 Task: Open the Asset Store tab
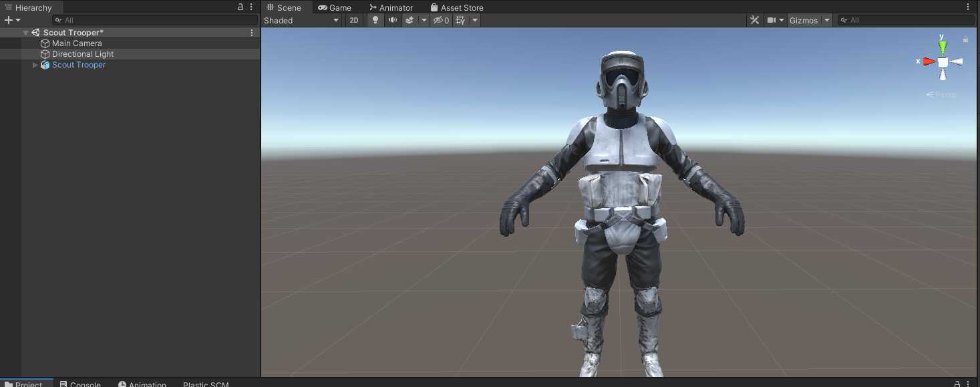457,7
